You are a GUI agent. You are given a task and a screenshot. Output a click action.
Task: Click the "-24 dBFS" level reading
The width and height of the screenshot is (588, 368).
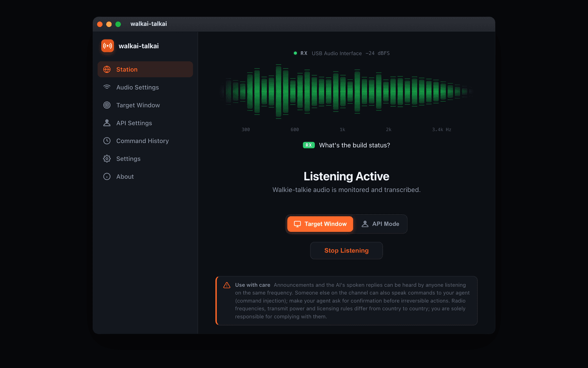tap(378, 53)
